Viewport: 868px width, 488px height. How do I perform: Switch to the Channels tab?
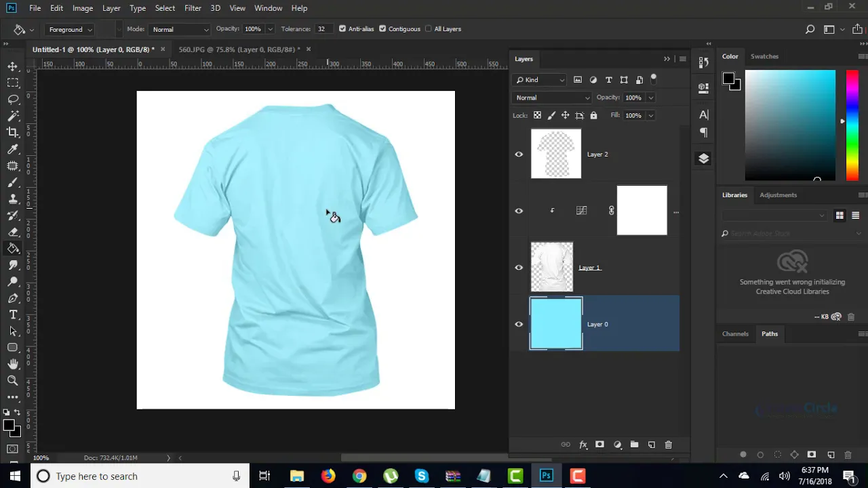[735, 334]
